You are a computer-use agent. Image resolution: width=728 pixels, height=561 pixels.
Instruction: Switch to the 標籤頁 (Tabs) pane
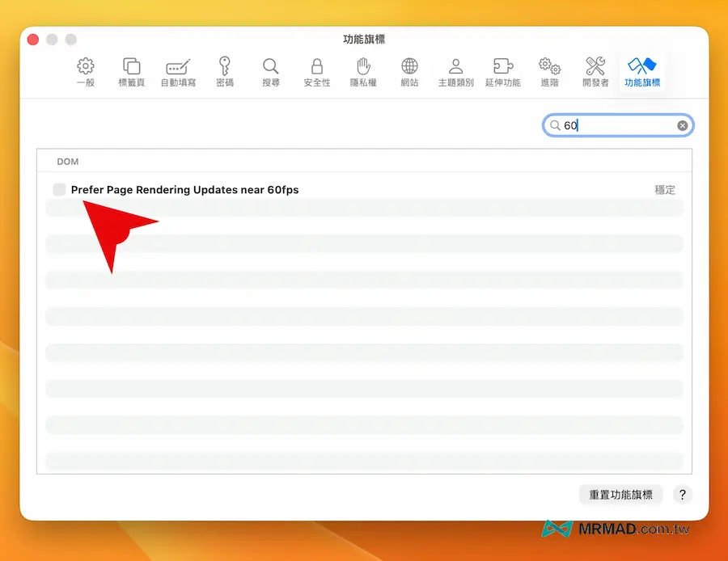130,70
